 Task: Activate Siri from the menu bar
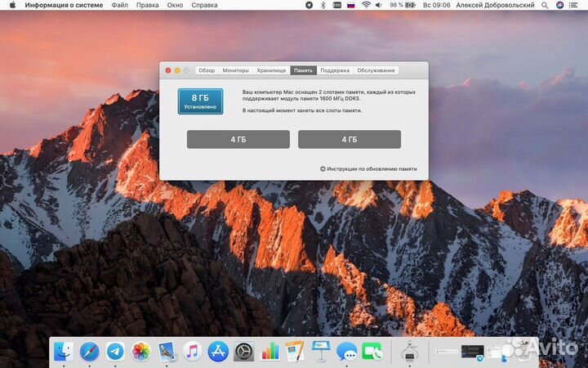click(559, 5)
